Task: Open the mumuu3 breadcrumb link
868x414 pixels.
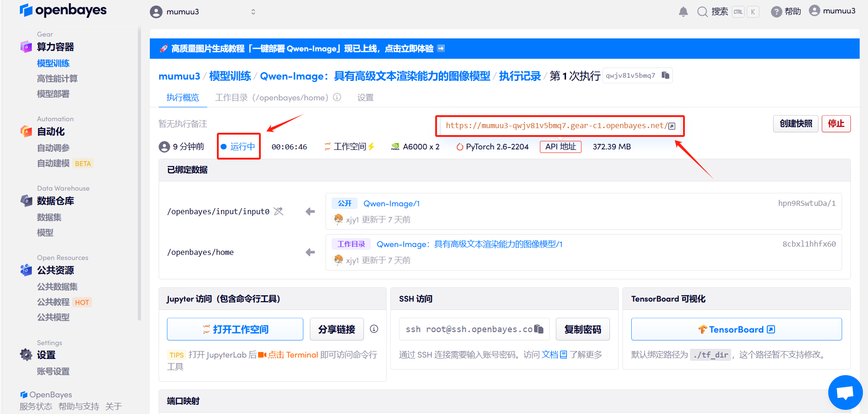Action: (179, 76)
